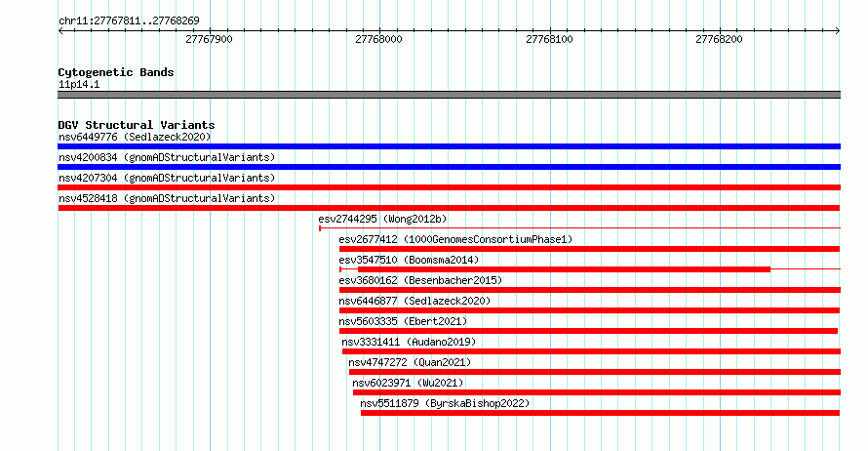The height and width of the screenshot is (451, 868).
Task: Select the red bar under nsv3331411
Action: click(x=591, y=351)
